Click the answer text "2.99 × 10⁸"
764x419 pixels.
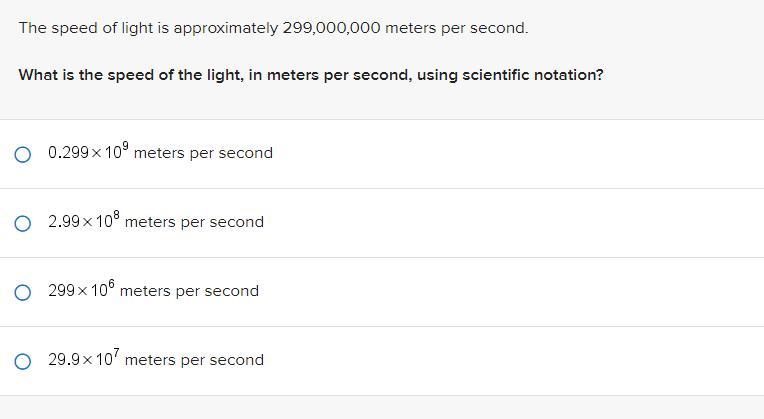(x=84, y=222)
